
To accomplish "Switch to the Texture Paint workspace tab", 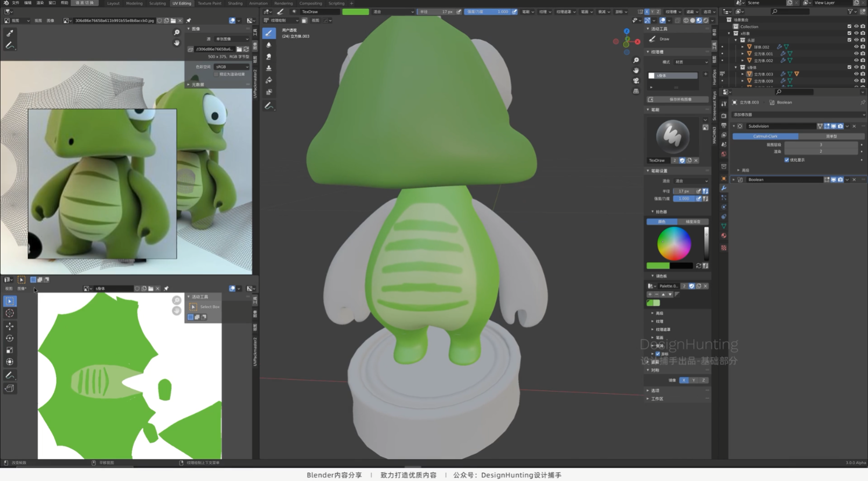I will 209,3.
